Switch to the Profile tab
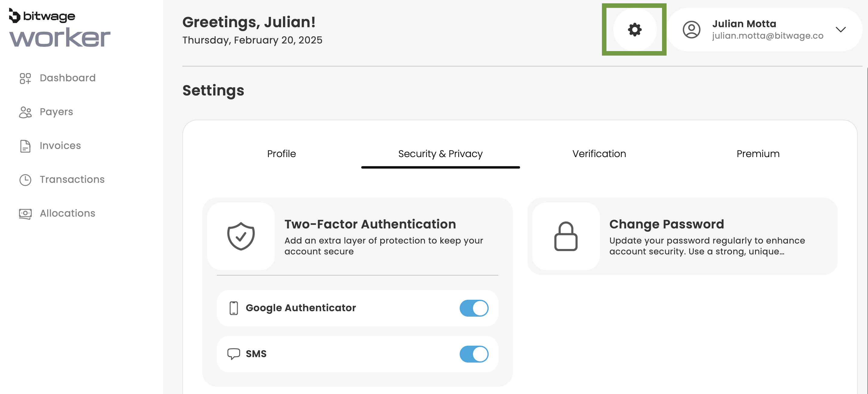868x394 pixels. click(x=281, y=154)
